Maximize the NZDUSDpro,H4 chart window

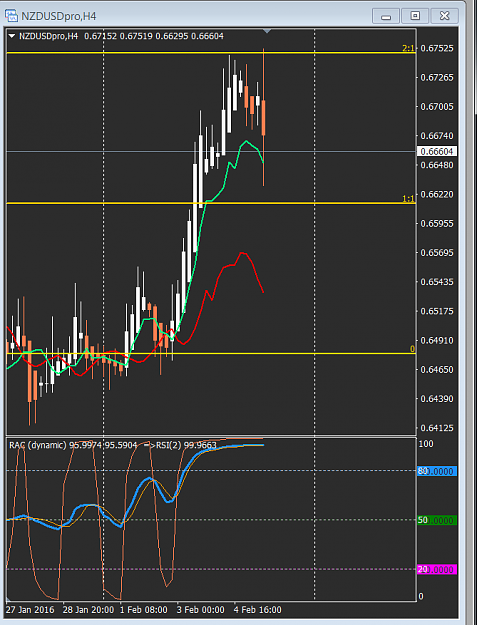(415, 16)
